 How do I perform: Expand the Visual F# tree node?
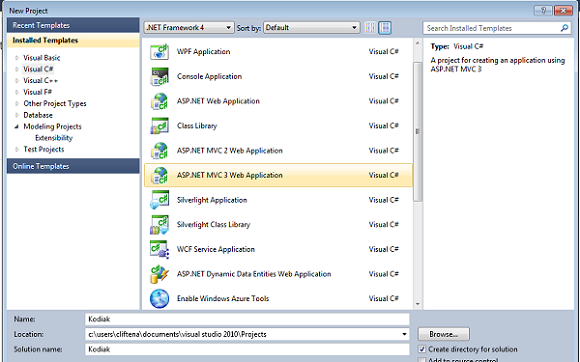point(17,92)
